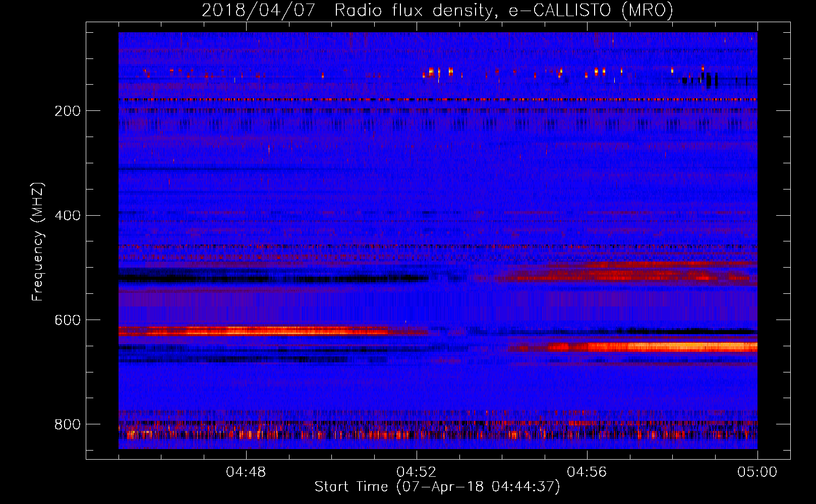Click the "800" frequency tick label
Viewport: 816px width, 504px height.
[67, 424]
